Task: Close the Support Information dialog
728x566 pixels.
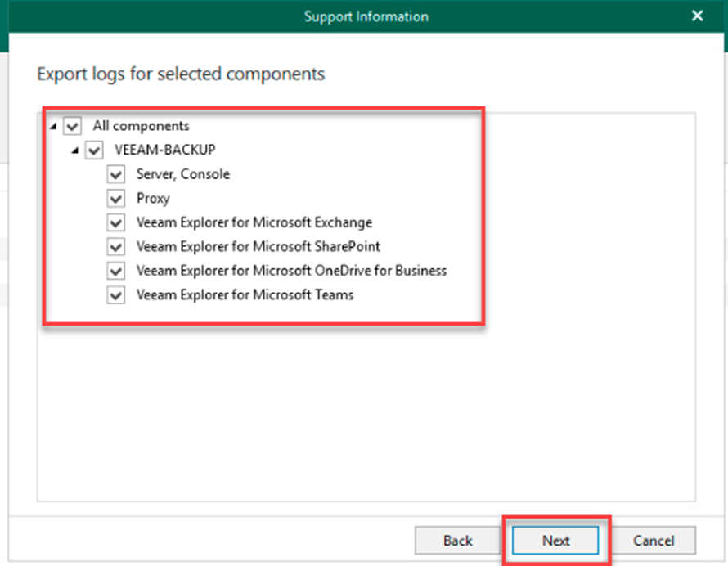Action: coord(697,16)
